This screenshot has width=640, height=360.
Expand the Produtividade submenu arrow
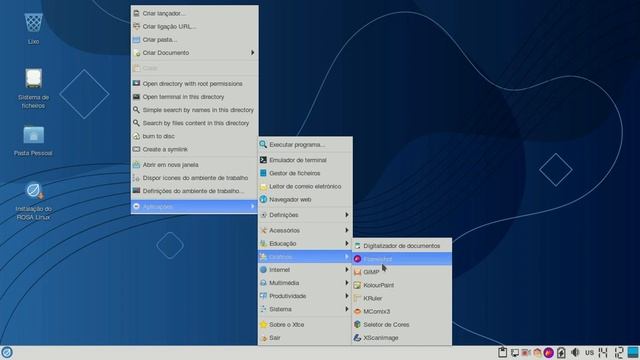pyautogui.click(x=347, y=296)
